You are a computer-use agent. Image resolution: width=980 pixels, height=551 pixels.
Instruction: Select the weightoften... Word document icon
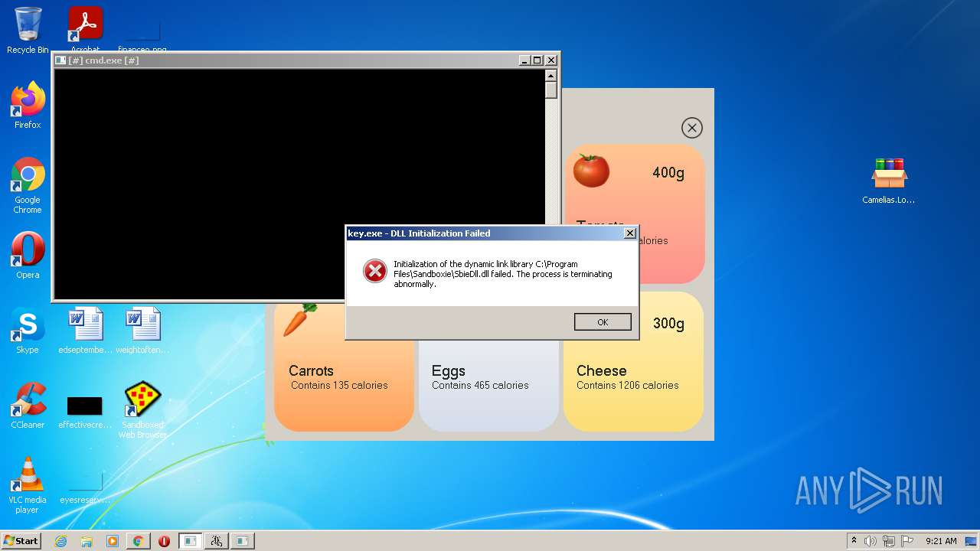(x=142, y=331)
